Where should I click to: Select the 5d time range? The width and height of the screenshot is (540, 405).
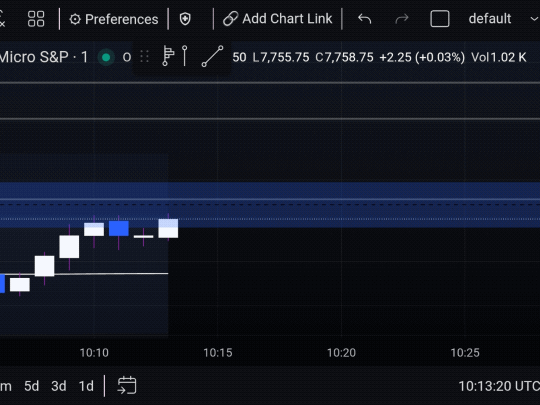[x=31, y=386]
